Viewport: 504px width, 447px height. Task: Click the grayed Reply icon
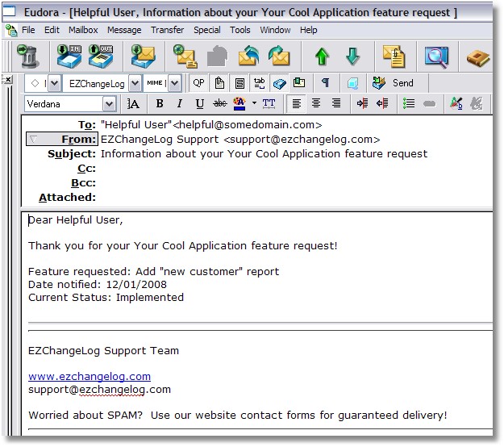217,56
